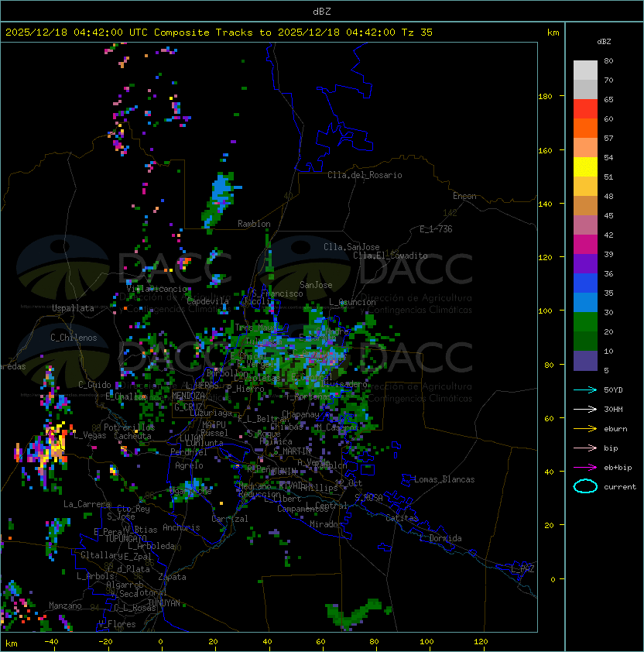The height and width of the screenshot is (652, 644).
Task: Click the dBZ legend heading
Action: point(604,42)
